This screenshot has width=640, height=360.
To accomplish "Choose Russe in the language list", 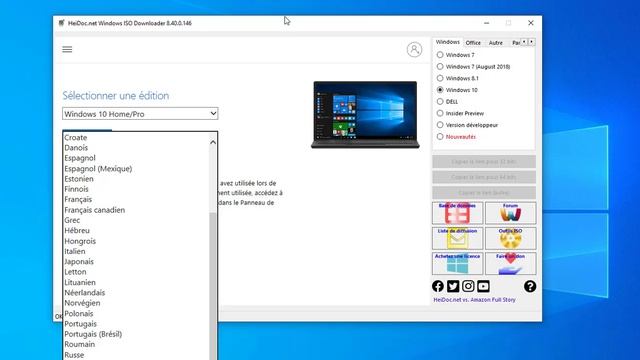I will click(136, 355).
